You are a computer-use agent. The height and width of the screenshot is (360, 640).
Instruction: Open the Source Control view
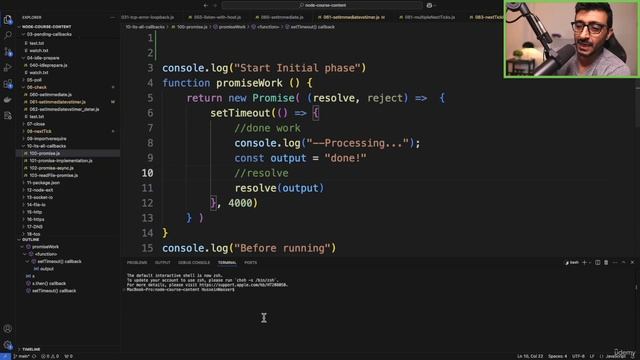[x=8, y=51]
